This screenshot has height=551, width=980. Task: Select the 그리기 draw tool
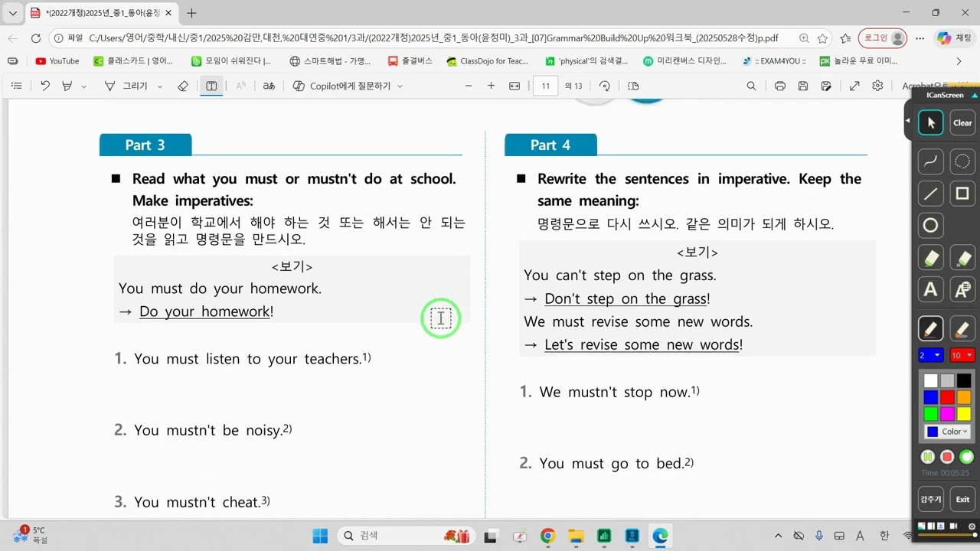click(127, 86)
